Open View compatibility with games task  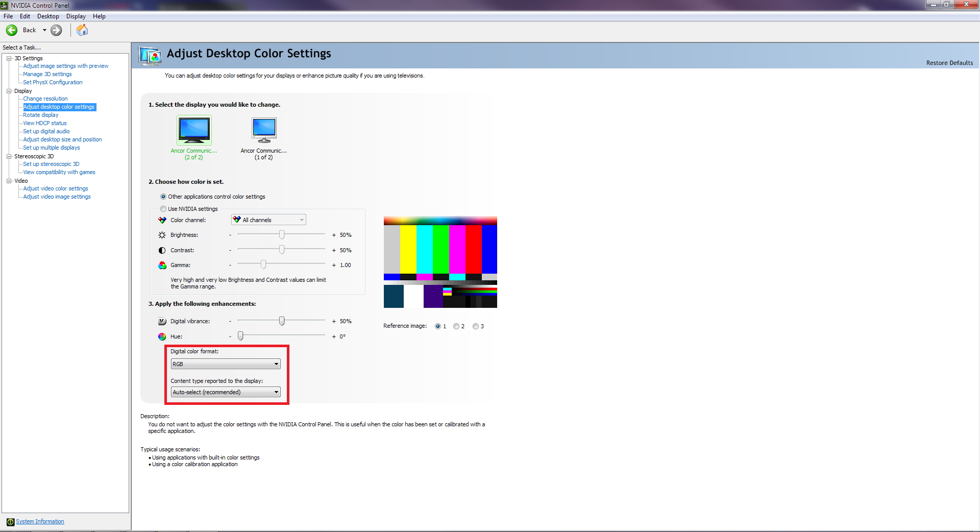(x=59, y=172)
